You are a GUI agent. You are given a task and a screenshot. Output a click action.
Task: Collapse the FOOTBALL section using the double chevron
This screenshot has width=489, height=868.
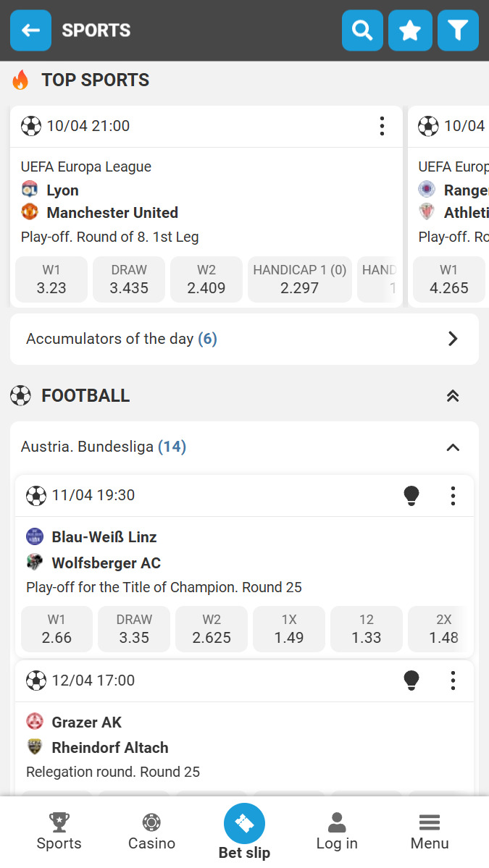(x=453, y=395)
